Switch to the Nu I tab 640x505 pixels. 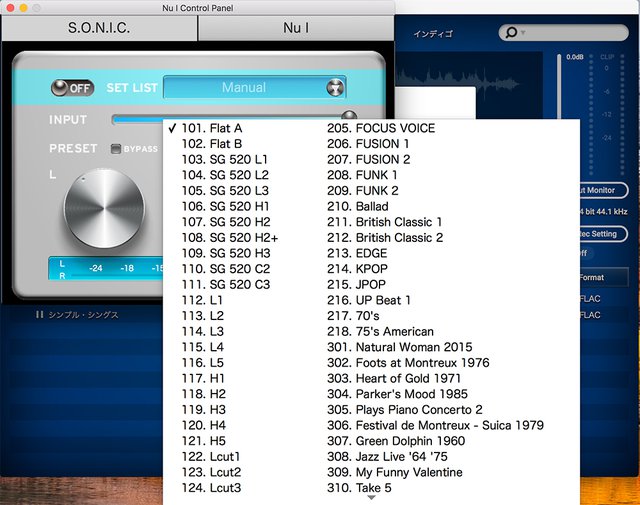coord(296,28)
